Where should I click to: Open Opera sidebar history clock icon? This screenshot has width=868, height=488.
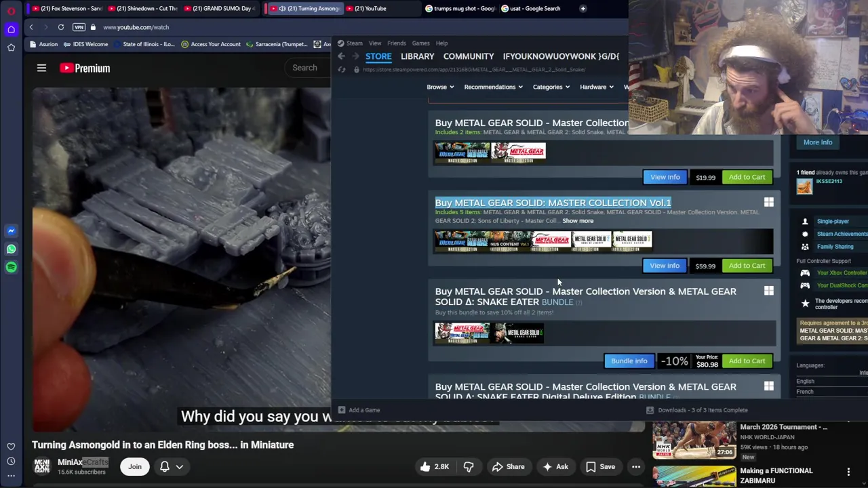click(11, 461)
